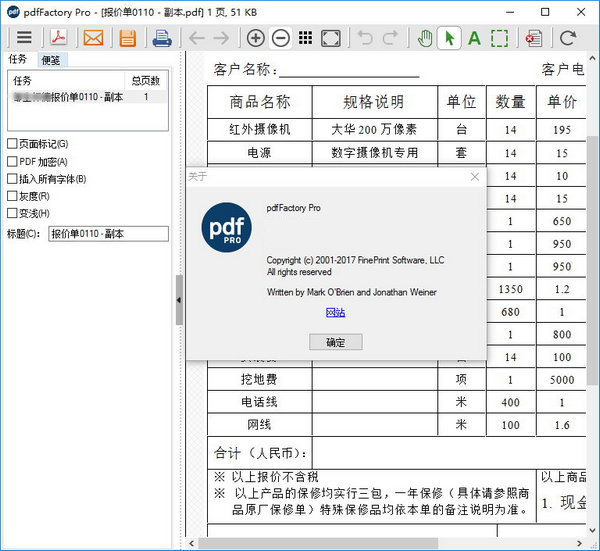The image size is (600, 551).
Task: Switch to the 任务 tab
Action: click(x=18, y=60)
